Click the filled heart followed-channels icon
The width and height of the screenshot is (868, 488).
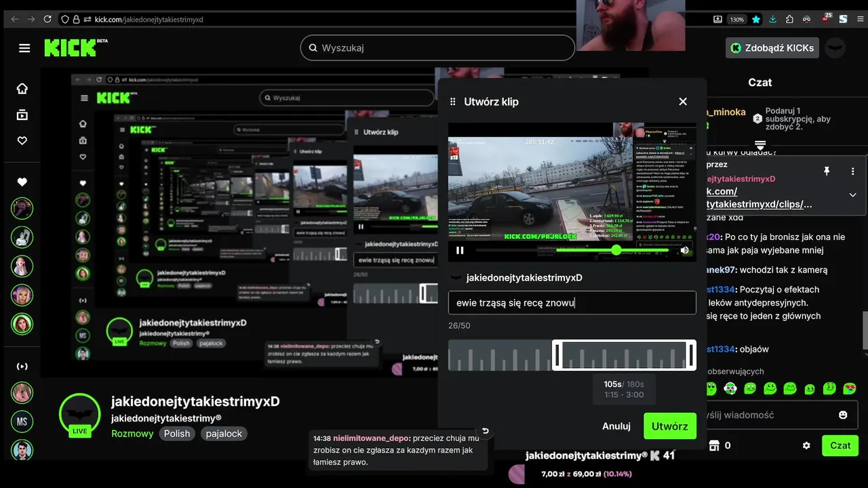click(x=22, y=182)
